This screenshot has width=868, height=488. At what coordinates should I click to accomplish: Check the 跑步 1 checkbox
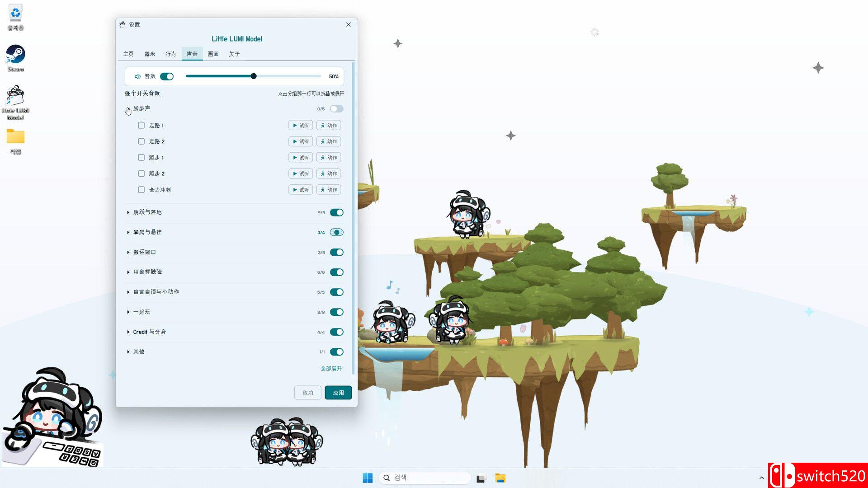[x=142, y=158]
